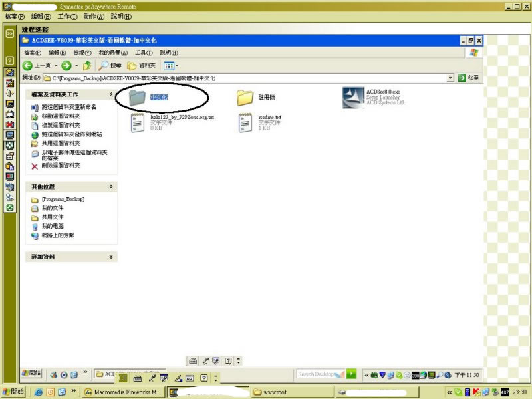Expand the pcAnywhere sidebar with the chevron button
The height and width of the screenshot is (399, 532).
[10, 33]
